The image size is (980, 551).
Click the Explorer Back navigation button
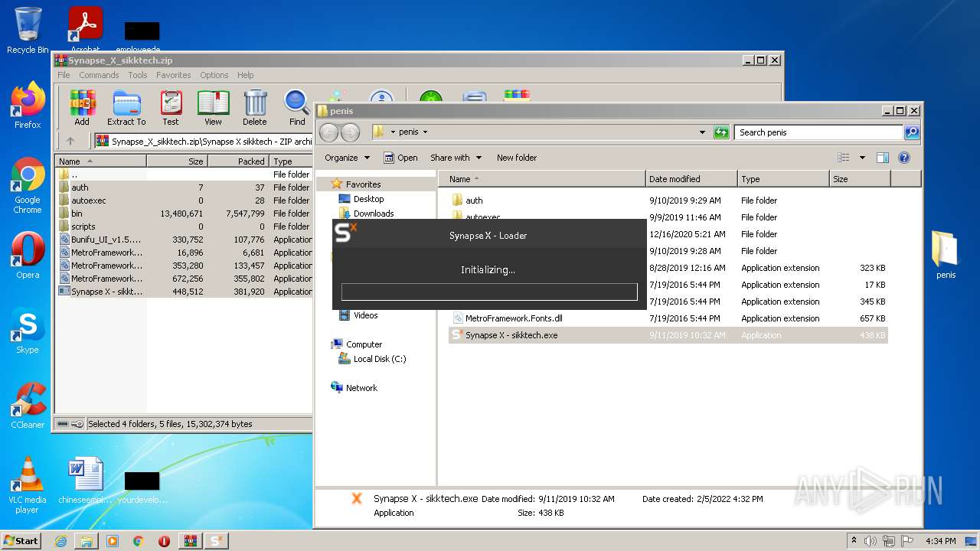tap(328, 132)
